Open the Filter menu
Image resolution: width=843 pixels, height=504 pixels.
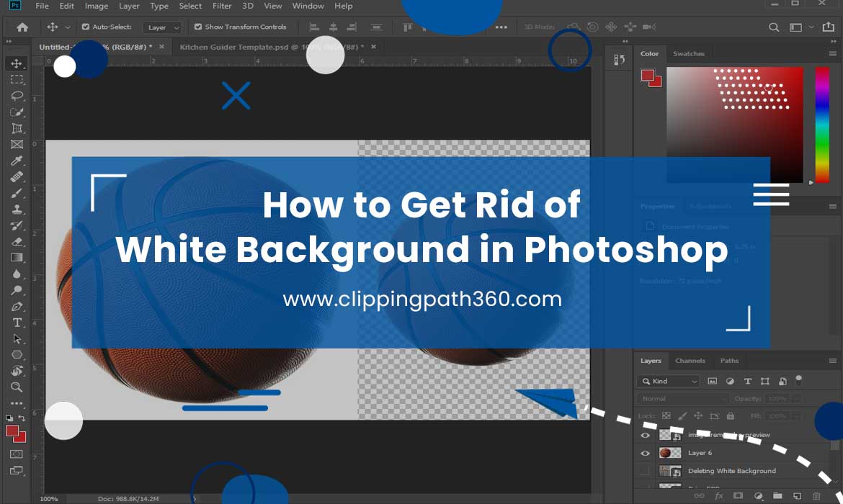point(221,6)
